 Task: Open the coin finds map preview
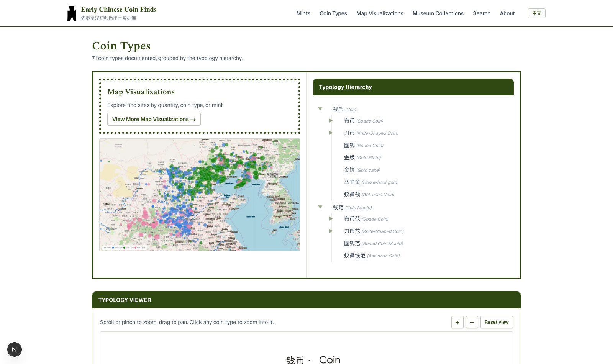(x=200, y=195)
